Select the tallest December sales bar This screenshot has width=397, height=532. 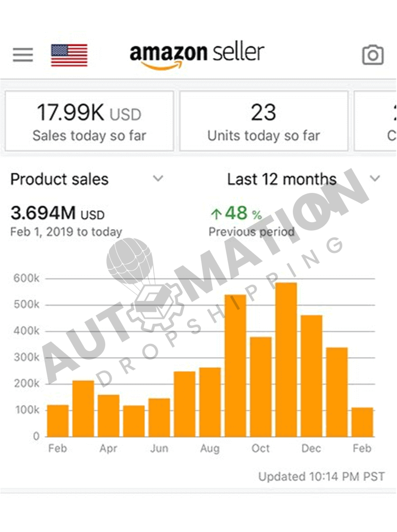pyautogui.click(x=286, y=361)
